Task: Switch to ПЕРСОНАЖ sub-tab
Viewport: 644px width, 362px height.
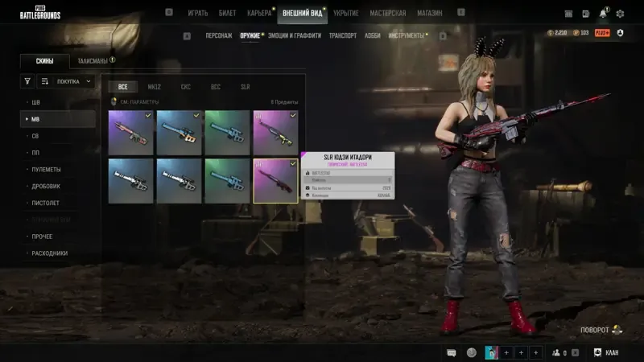Action: (x=219, y=35)
